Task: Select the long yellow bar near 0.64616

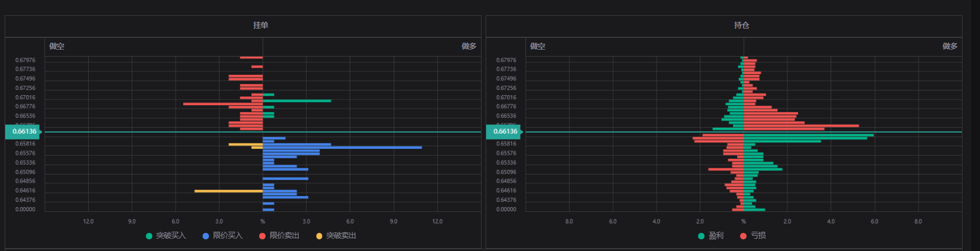Action: [229, 191]
